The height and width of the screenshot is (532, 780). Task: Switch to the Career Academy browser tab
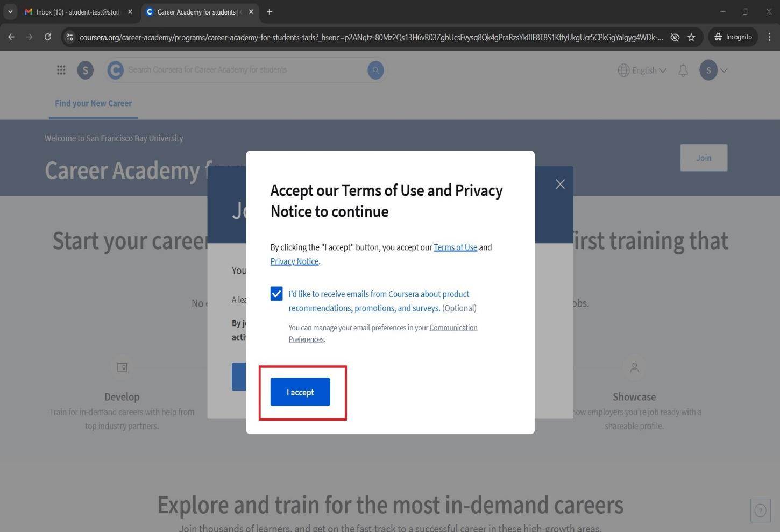(199, 12)
